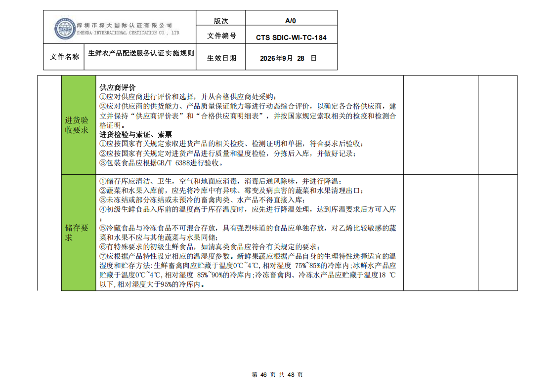555x392 pixels.
Task: Click the green 储存要求 row header
Action: point(79,233)
